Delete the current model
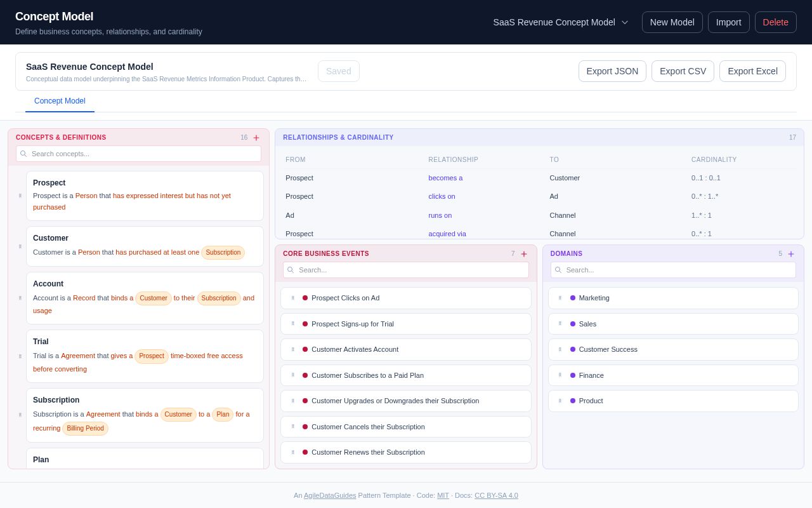This screenshot has width=812, height=508. [x=776, y=22]
